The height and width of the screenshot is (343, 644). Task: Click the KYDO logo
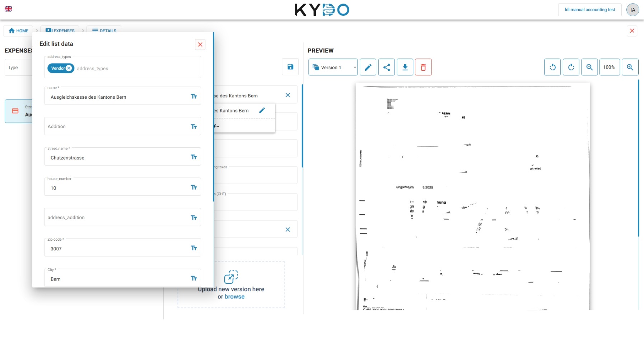coord(322,10)
